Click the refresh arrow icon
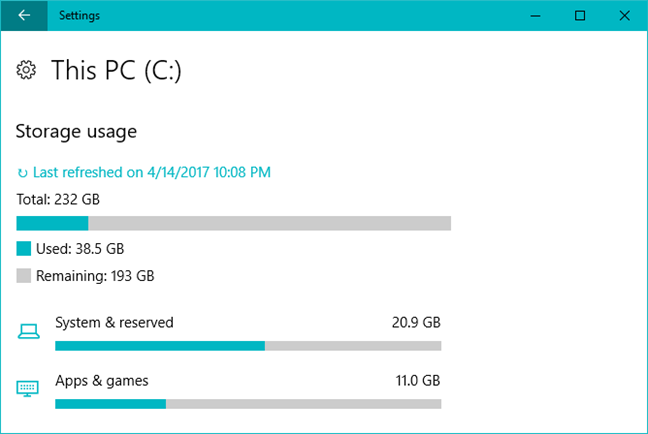The height and width of the screenshot is (434, 648). point(23,173)
